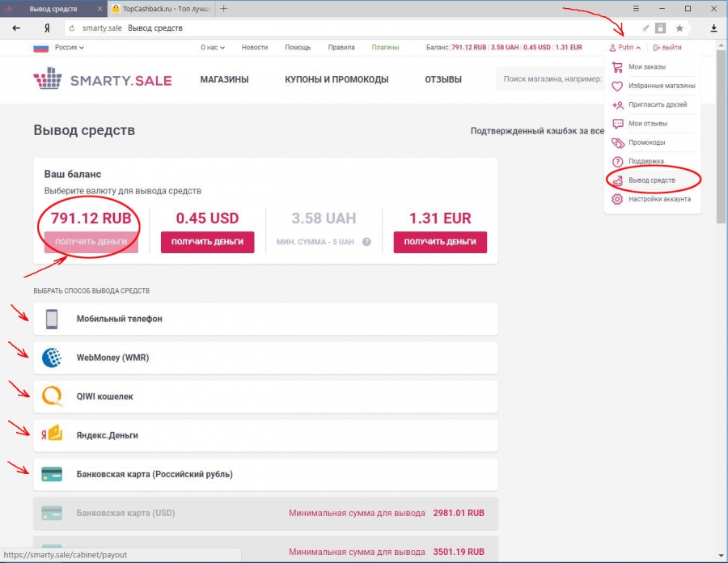This screenshot has width=728, height=563.
Task: Click the turbo rocket icon in address bar
Action: (645, 28)
